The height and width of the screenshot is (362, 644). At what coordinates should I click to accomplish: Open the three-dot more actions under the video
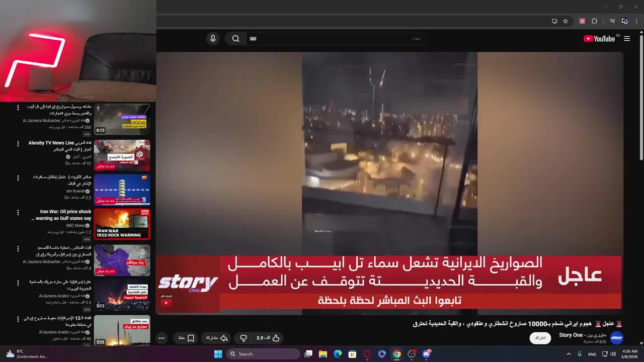tap(162, 338)
